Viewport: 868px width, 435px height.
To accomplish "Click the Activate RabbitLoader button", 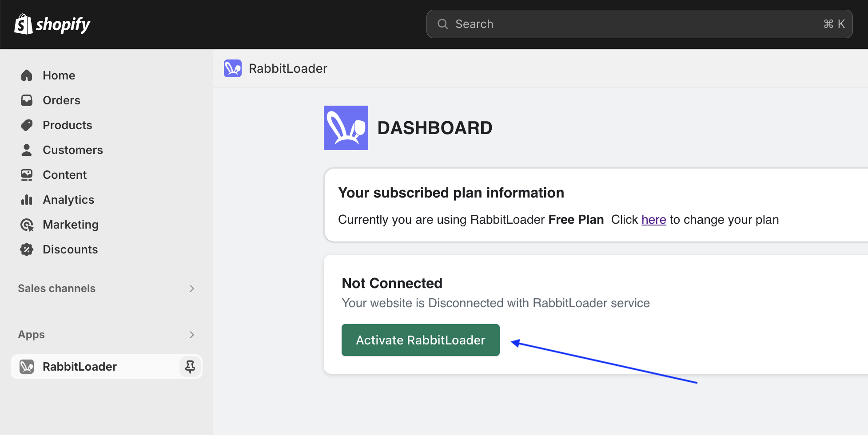I will tap(420, 340).
